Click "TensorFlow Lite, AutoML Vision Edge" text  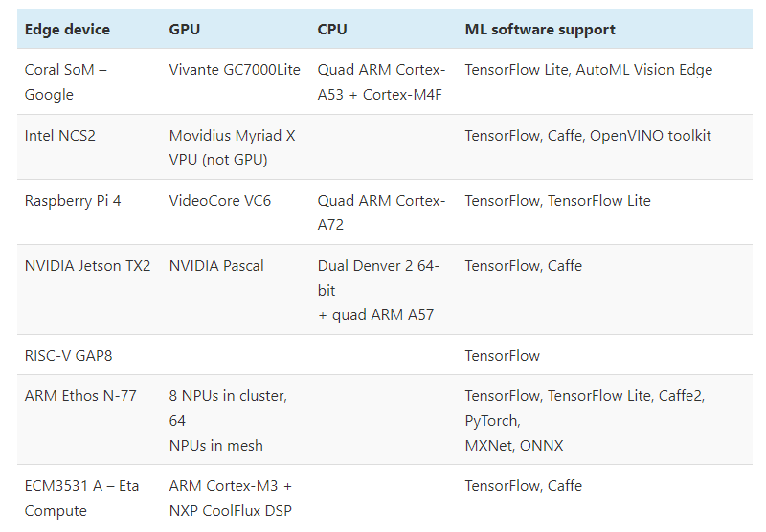[588, 70]
